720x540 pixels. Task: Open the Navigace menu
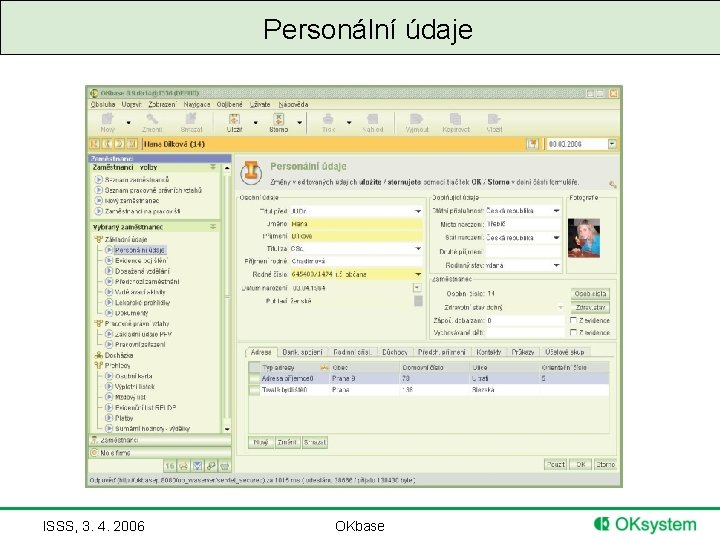click(x=197, y=105)
